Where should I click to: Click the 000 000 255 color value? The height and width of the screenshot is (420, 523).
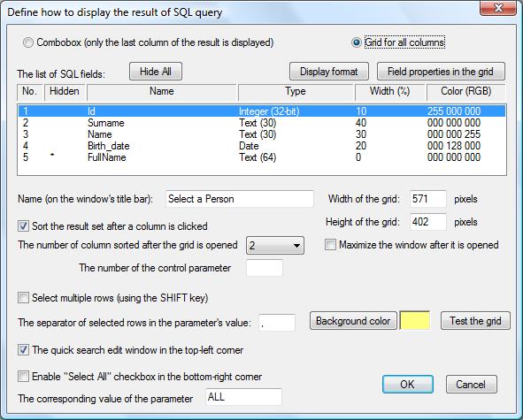[454, 134]
